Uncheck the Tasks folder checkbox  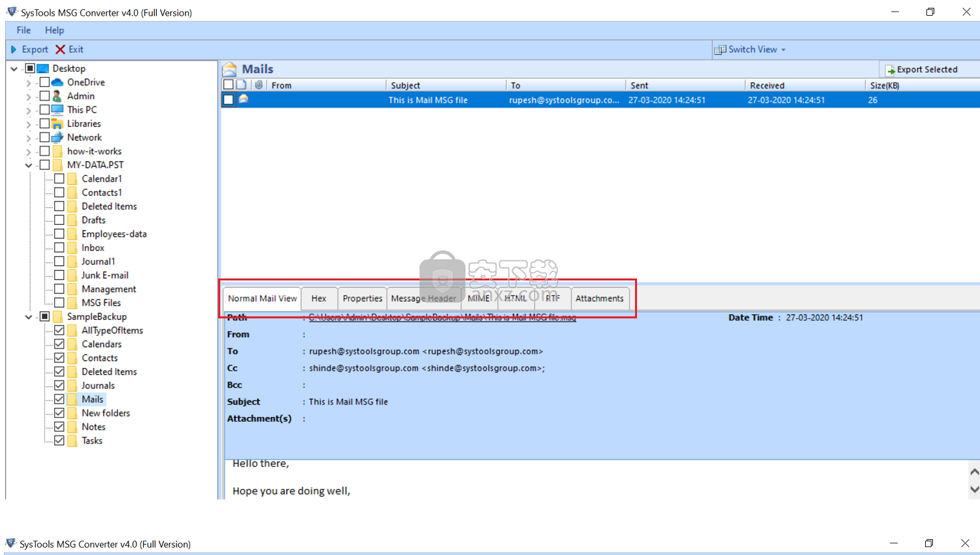(x=59, y=441)
